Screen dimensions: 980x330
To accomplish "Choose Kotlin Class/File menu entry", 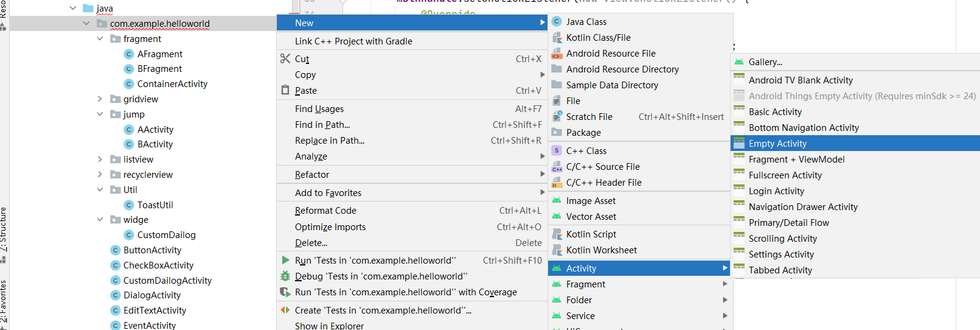I will coord(598,38).
